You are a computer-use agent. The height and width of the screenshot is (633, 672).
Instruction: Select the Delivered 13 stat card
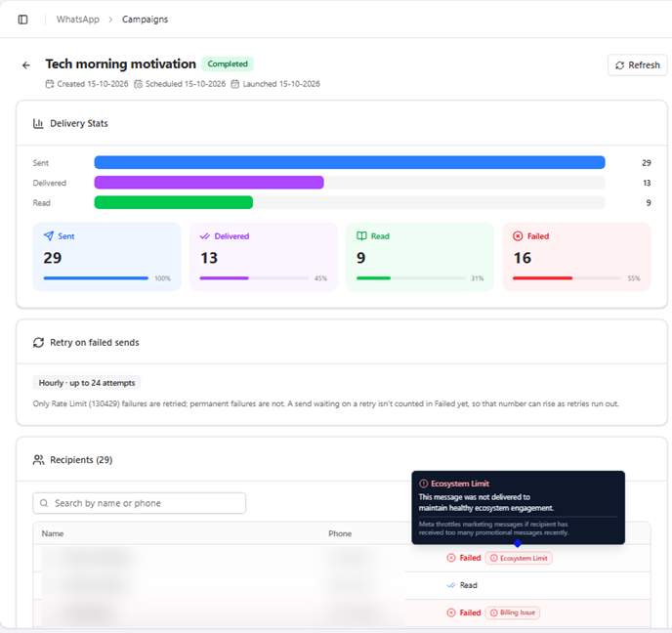pyautogui.click(x=264, y=257)
